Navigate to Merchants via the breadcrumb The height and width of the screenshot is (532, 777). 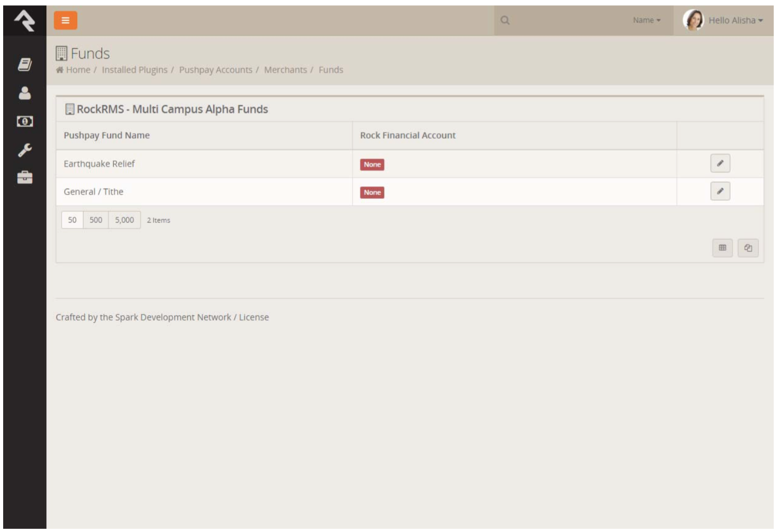(286, 69)
